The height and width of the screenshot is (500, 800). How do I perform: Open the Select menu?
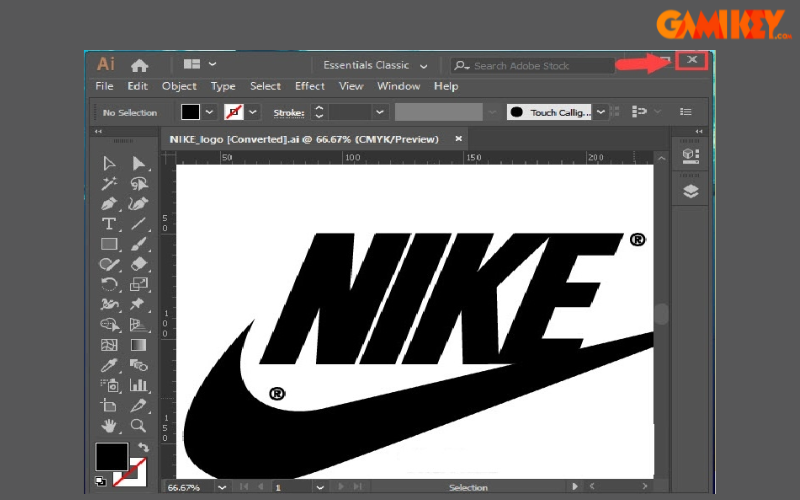tap(265, 86)
